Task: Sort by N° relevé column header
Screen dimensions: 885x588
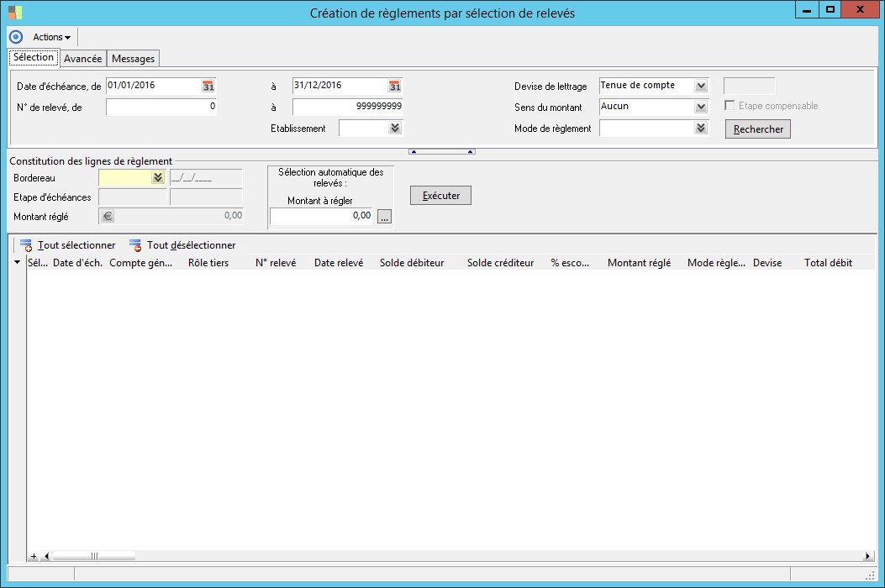Action: (276, 263)
